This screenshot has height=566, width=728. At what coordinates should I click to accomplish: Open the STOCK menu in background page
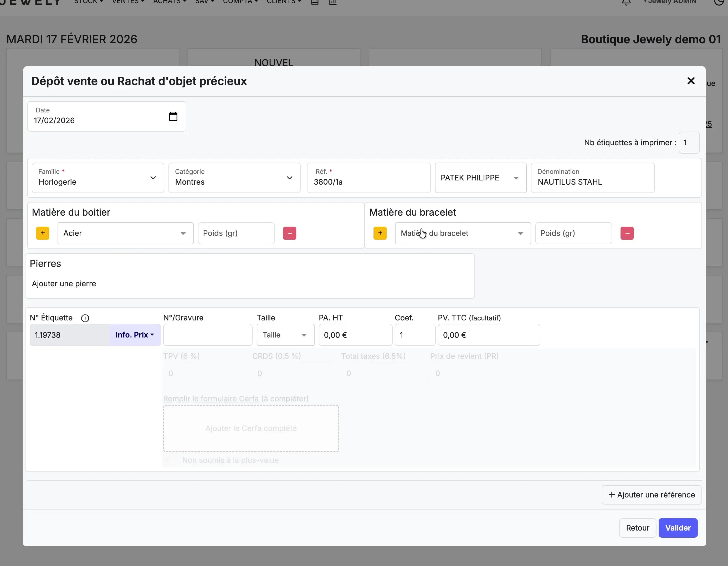(x=89, y=2)
